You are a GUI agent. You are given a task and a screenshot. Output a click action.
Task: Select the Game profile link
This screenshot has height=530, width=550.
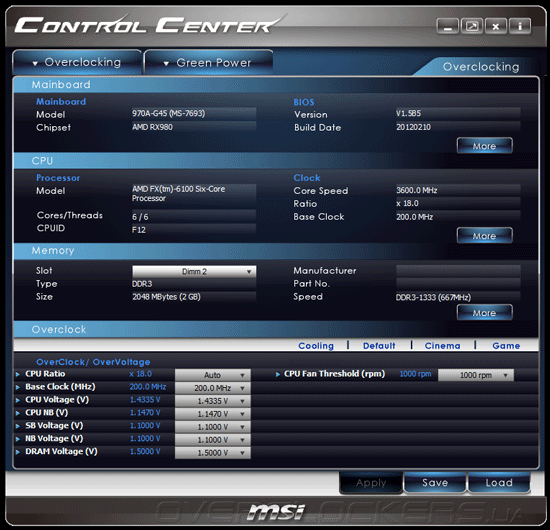[x=506, y=346]
